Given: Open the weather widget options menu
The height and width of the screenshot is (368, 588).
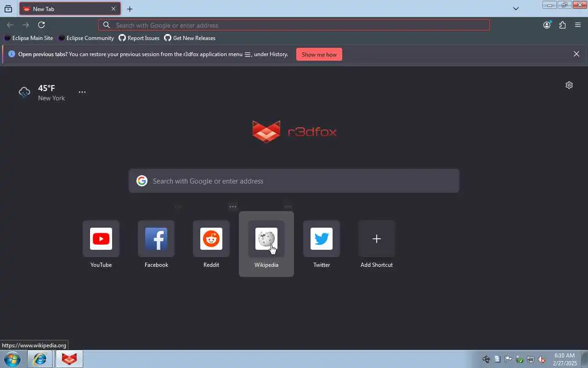Looking at the screenshot, I should pos(82,92).
